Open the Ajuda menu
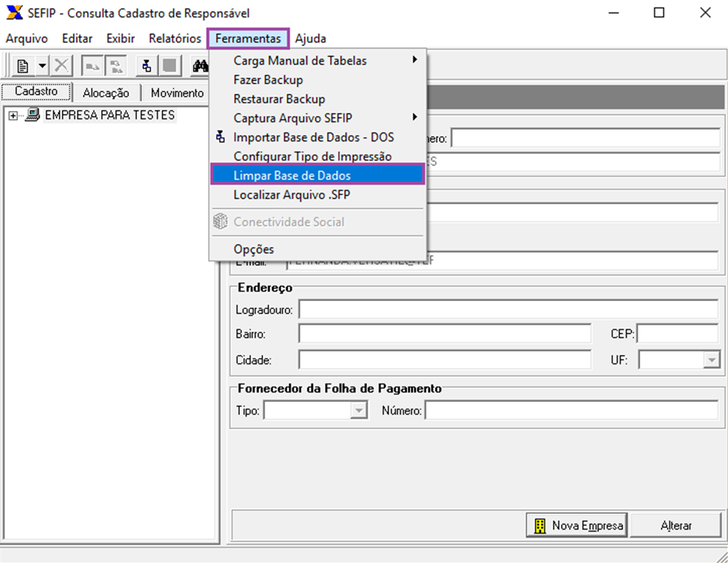The height and width of the screenshot is (563, 728). pos(310,39)
